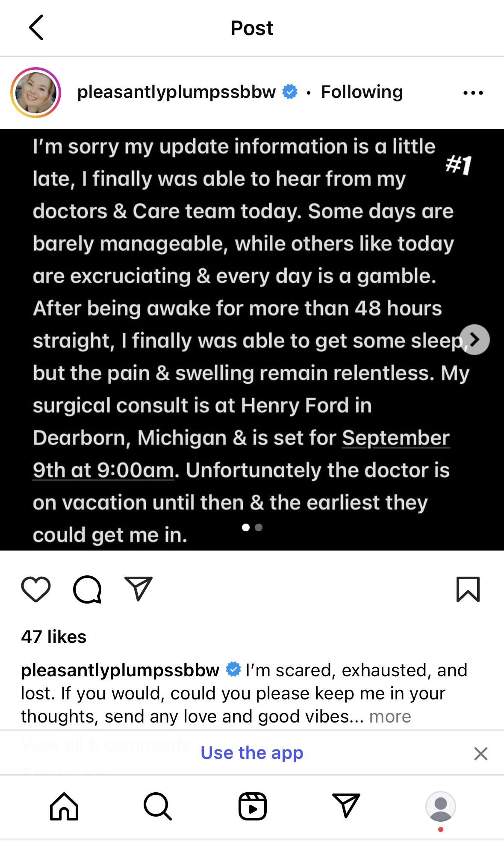This screenshot has height=841, width=504.
Task: View the 47 likes list
Action: pos(54,637)
